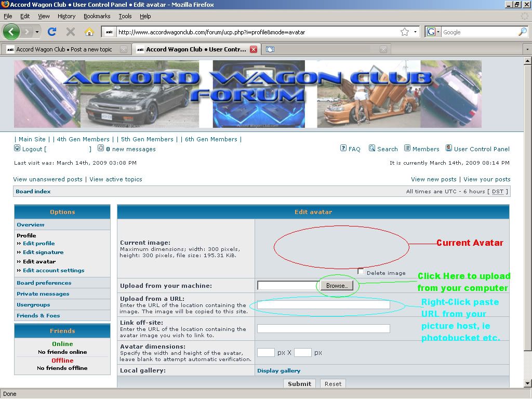
Task: Open the Edit menu
Action: 25,16
